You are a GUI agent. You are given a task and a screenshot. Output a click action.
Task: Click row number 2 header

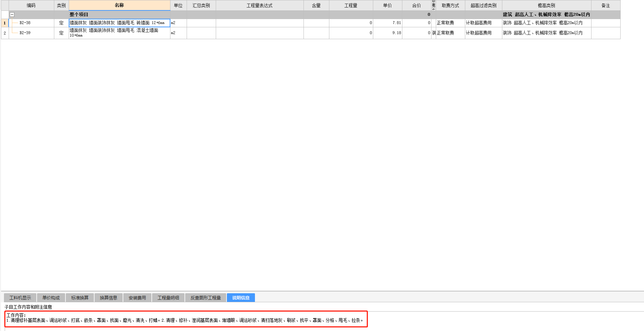[x=5, y=33]
